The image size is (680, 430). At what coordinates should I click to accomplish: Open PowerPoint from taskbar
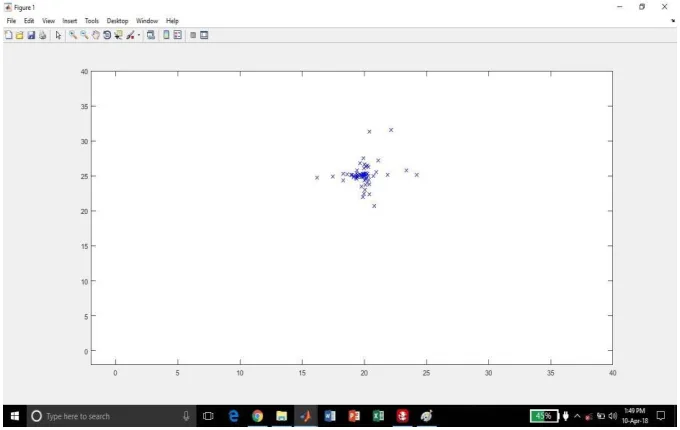pyautogui.click(x=354, y=416)
